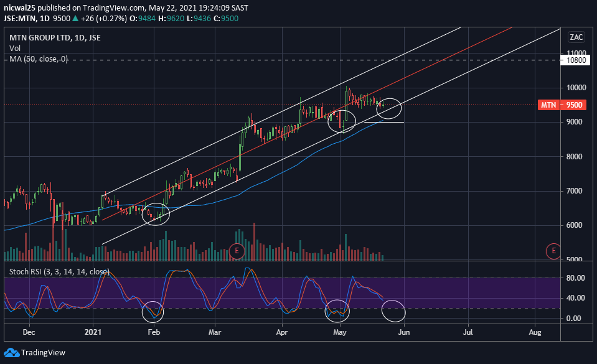597x364 pixels.
Task: Click the Apr label on time axis
Action: [282, 332]
